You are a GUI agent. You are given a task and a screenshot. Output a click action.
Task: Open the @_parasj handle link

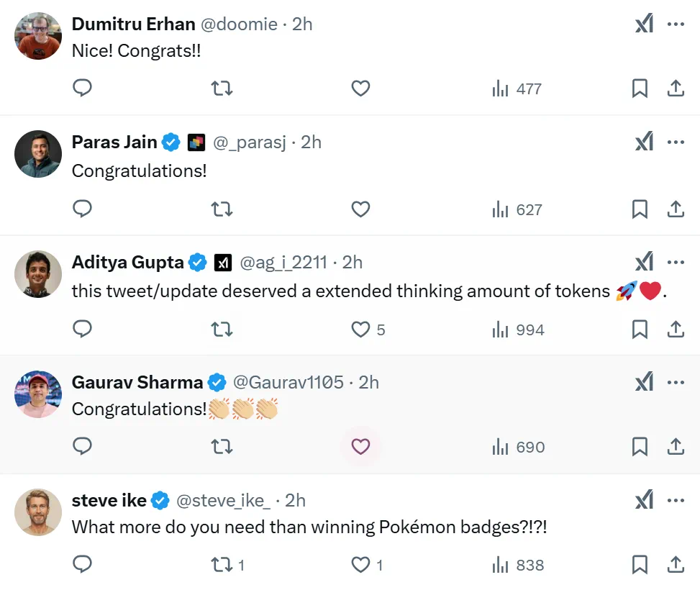[250, 142]
